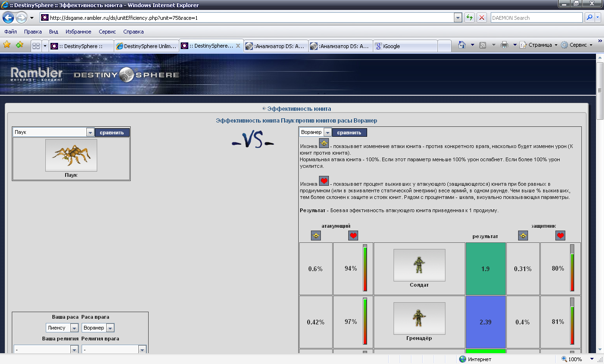Expand the Раса врага Воранер dropdown
Screen dimensions: 604x364
pos(110,328)
